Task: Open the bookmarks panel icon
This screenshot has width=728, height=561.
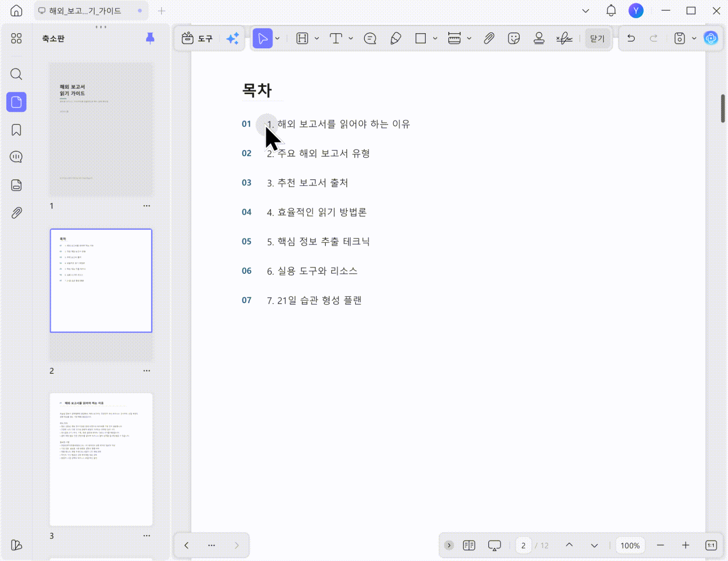Action: click(x=16, y=130)
